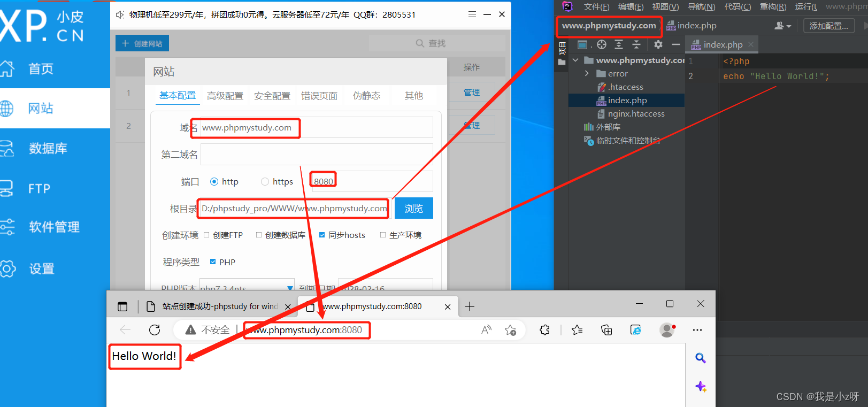Open Edge collections icon
Screen dimensions: 868x407
(x=606, y=330)
